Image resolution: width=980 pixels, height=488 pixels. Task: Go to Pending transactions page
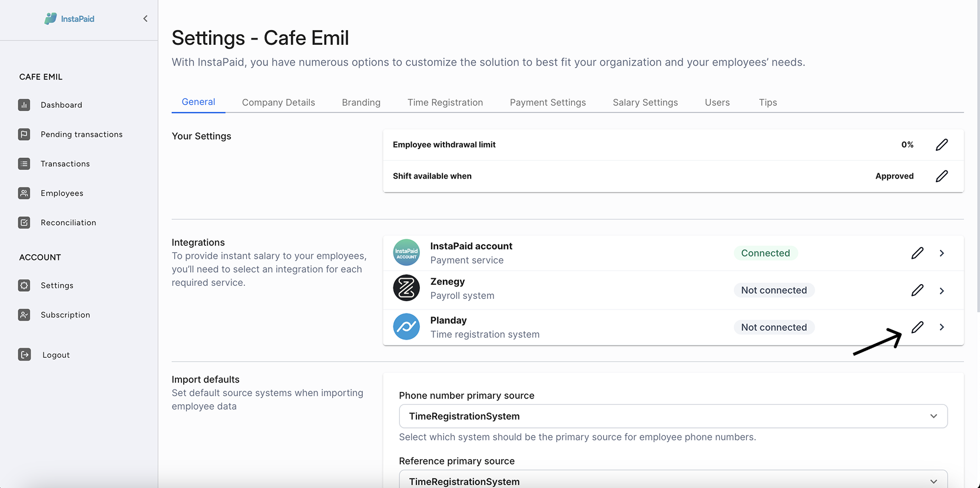pyautogui.click(x=81, y=134)
